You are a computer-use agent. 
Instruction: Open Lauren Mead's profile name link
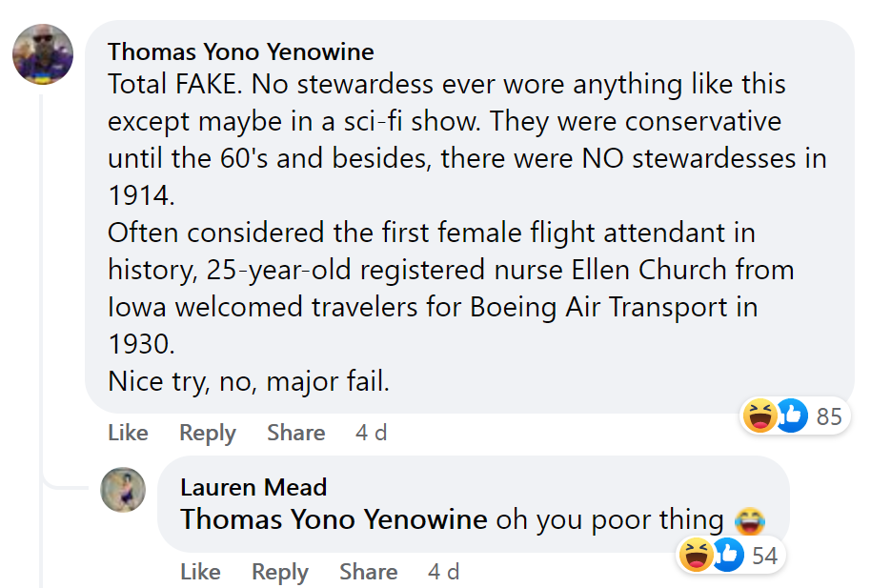pos(253,487)
